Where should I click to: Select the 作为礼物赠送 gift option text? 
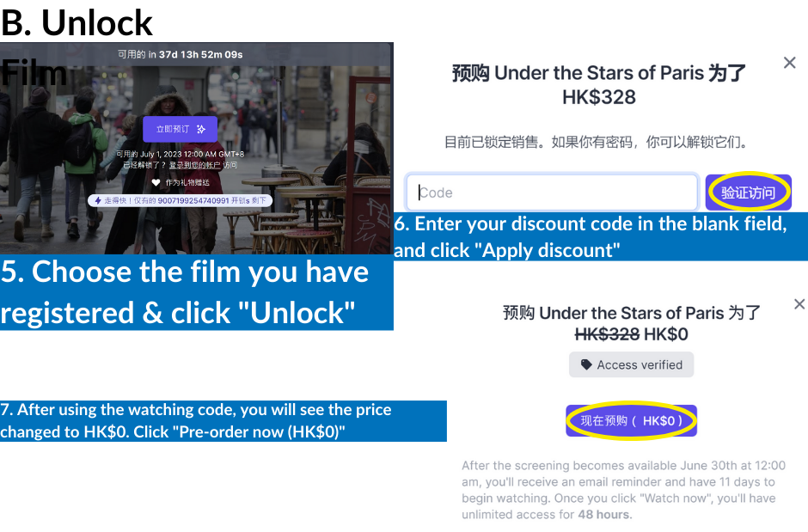187,182
